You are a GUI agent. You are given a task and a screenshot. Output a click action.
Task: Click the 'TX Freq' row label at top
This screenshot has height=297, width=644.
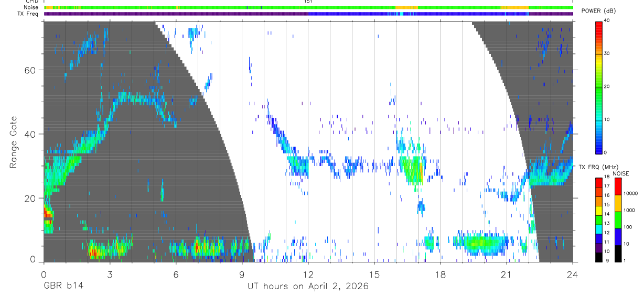pos(29,14)
